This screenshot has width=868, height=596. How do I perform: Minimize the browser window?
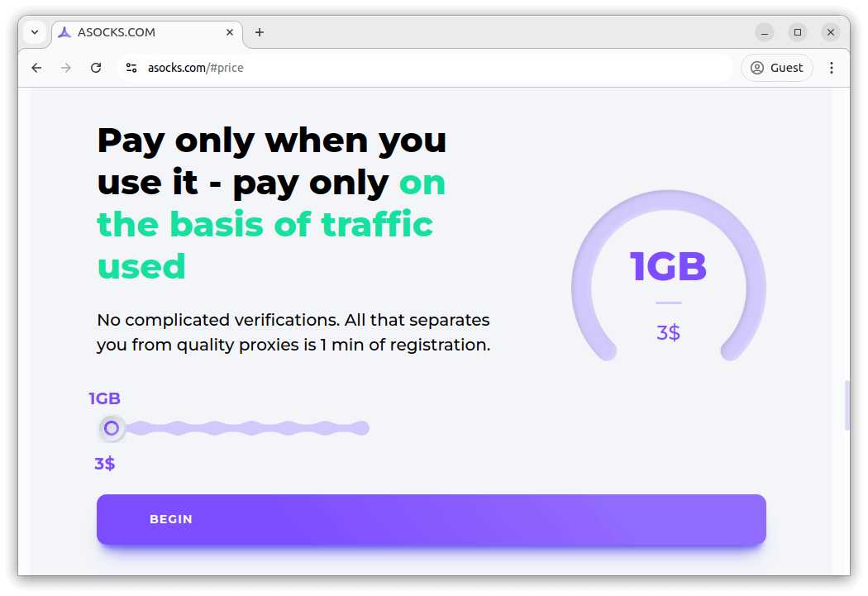click(x=765, y=32)
